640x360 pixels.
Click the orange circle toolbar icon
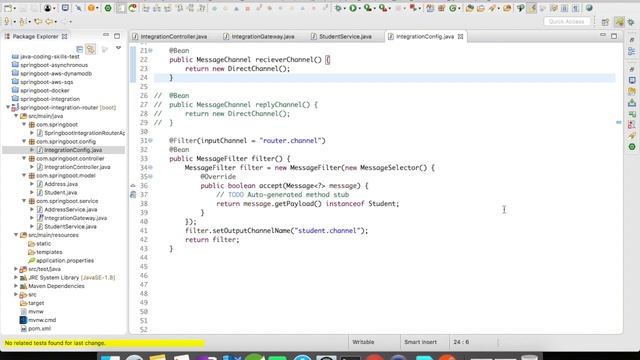point(91,8)
